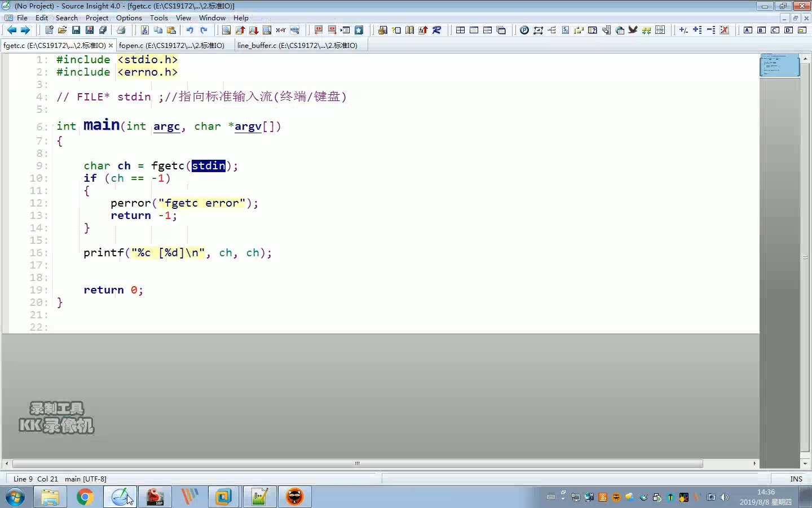Click the Save All icon
Viewport: 812px width, 508px height.
pyautogui.click(x=103, y=30)
